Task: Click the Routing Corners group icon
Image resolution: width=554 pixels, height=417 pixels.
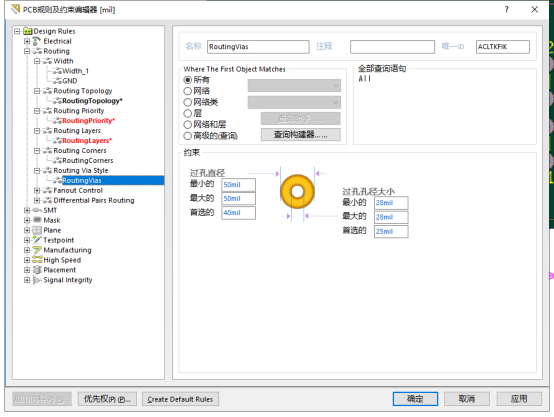Action: [47, 151]
